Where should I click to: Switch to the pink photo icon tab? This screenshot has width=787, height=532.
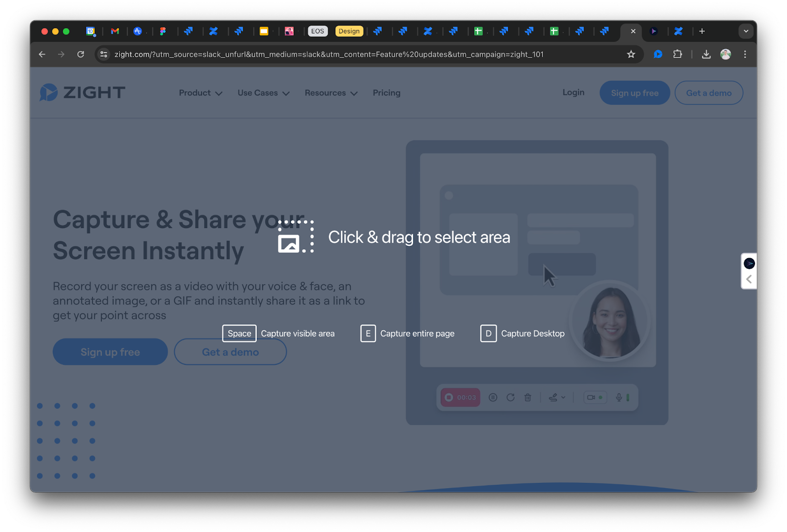coord(289,31)
